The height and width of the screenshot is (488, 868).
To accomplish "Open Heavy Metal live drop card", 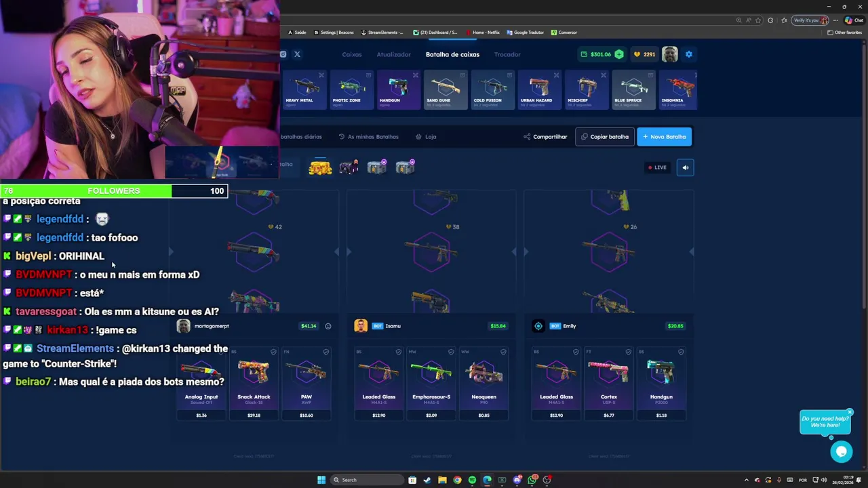I will [304, 89].
